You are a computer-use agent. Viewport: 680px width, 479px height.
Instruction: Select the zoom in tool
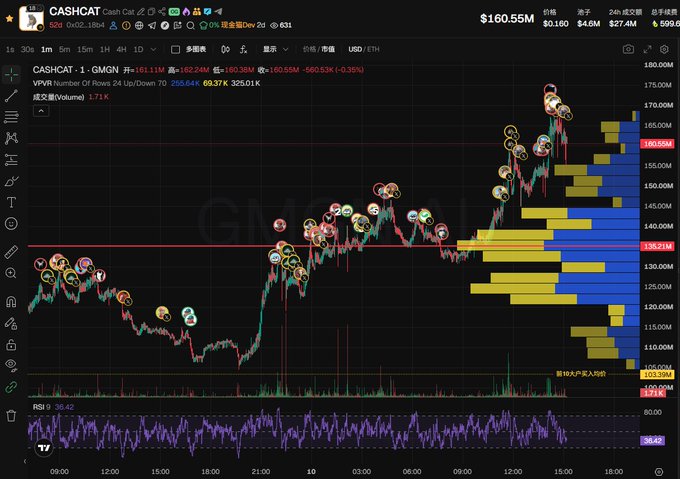click(11, 273)
